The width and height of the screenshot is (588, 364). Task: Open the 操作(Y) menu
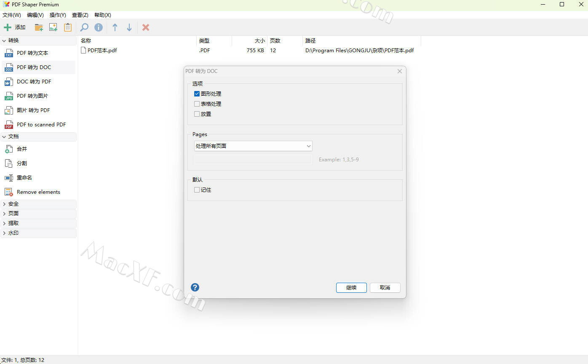pyautogui.click(x=58, y=15)
